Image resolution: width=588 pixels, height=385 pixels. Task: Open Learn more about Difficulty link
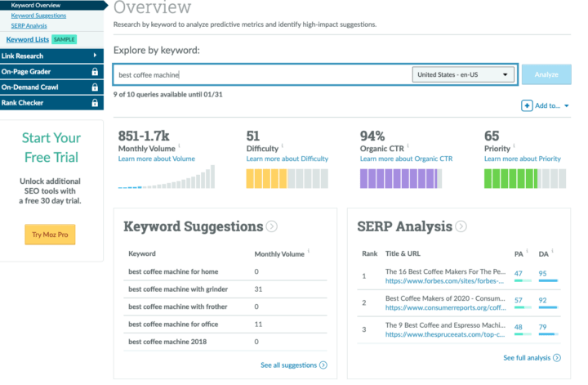coord(287,159)
